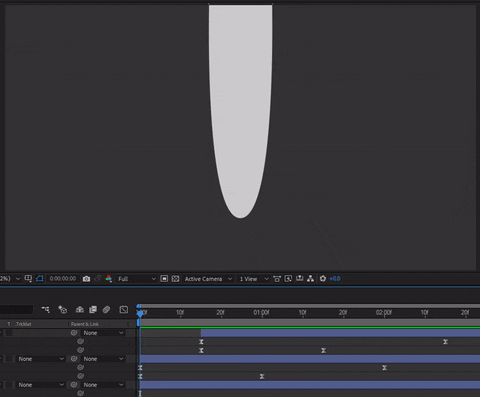Toggle the region of interest

point(164,278)
